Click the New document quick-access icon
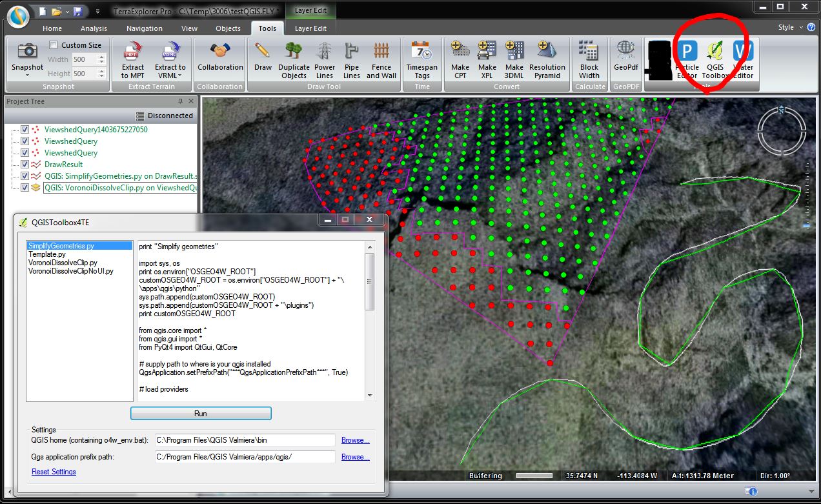The width and height of the screenshot is (821, 504). point(43,11)
